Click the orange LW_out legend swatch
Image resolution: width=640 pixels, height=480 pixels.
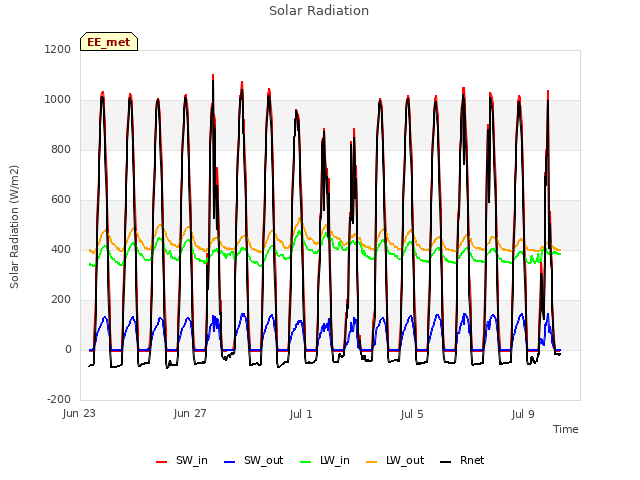click(x=372, y=461)
